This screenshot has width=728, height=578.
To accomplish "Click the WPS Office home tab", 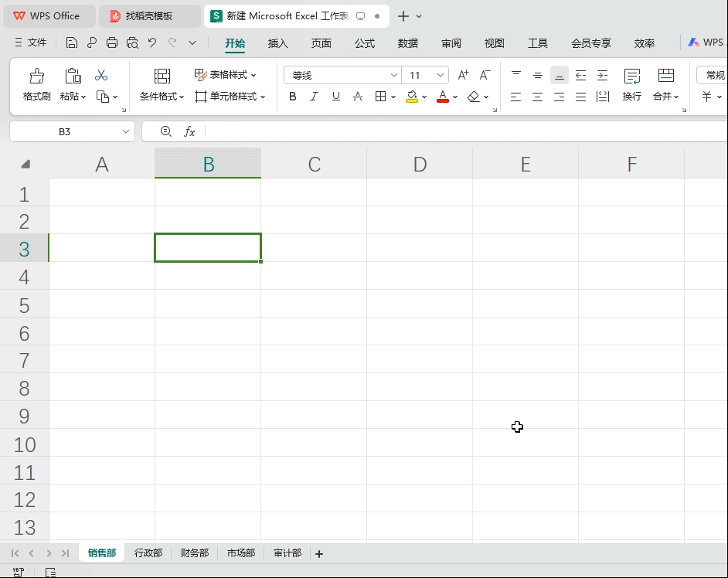I will [x=49, y=15].
